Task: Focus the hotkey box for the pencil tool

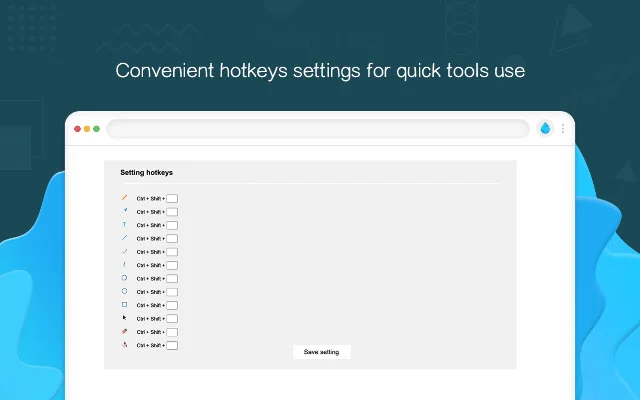Action: (x=172, y=198)
